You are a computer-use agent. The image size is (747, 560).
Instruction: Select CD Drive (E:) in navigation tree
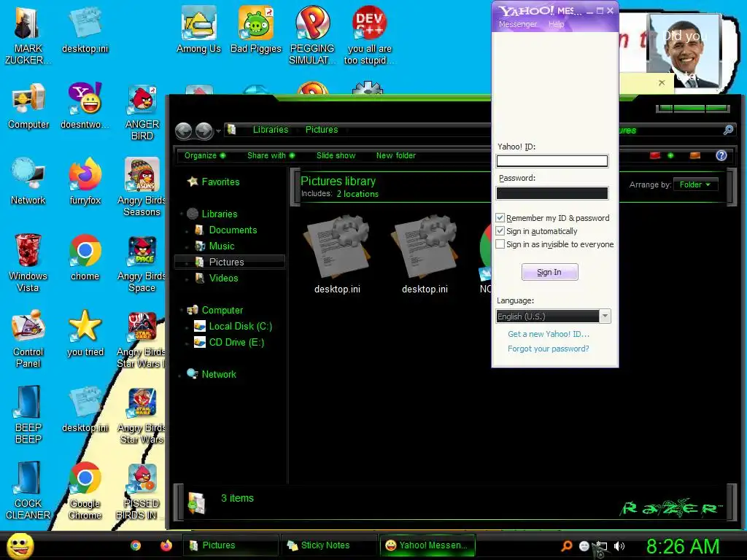(229, 343)
